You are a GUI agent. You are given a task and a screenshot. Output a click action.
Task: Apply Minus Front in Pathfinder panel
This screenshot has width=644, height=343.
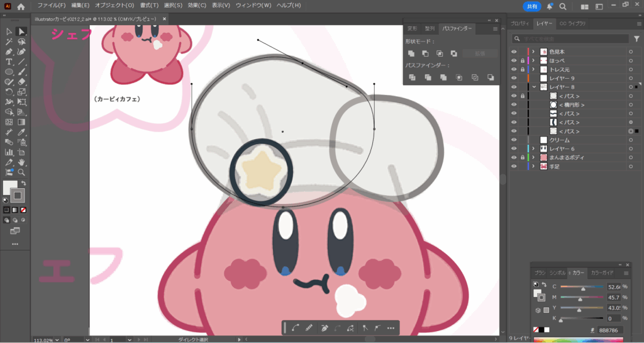pos(425,53)
